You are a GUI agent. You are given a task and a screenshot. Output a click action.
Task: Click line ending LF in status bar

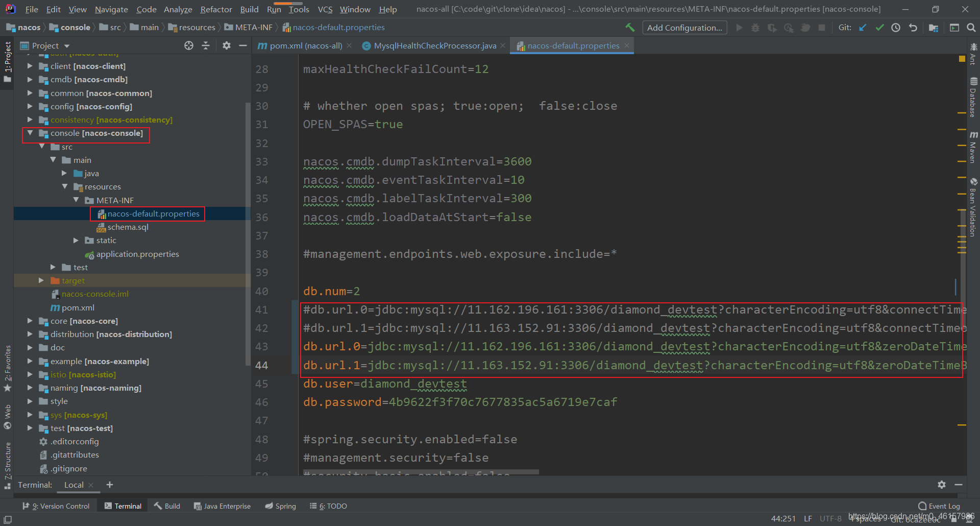point(807,519)
